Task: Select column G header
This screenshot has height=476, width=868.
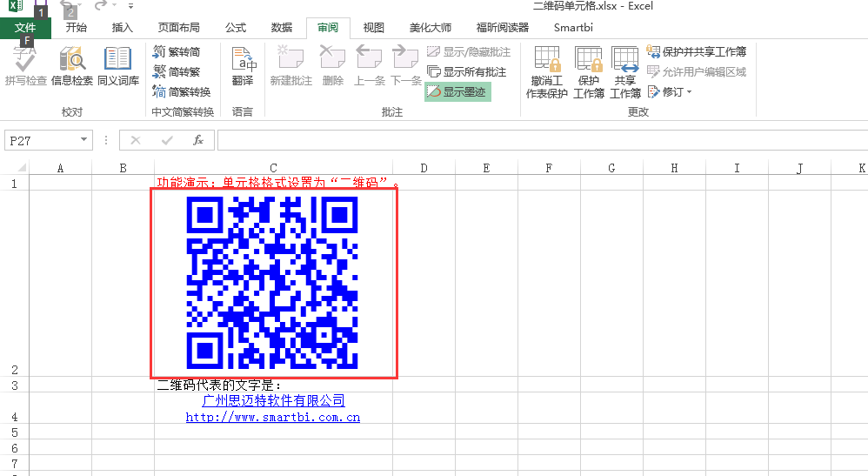Action: click(611, 168)
